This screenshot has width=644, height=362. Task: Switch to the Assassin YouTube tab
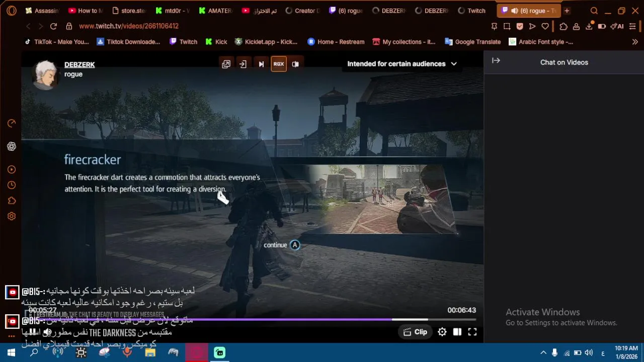click(42, 11)
